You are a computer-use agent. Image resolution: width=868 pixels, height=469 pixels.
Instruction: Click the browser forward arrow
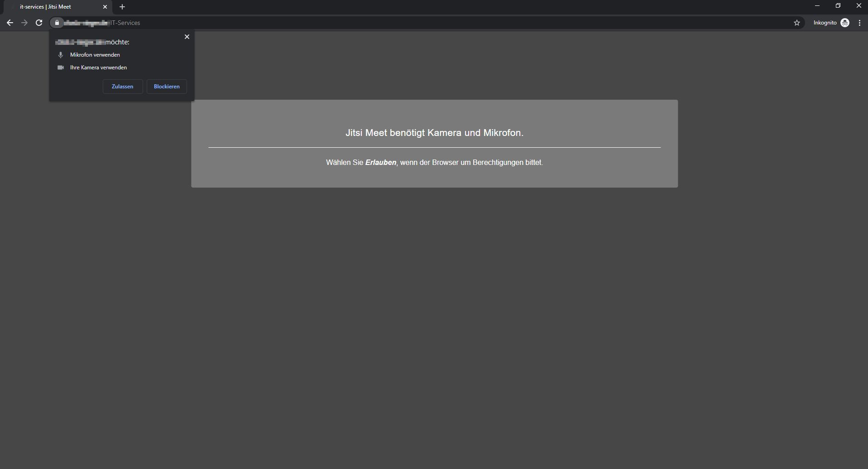coord(24,23)
